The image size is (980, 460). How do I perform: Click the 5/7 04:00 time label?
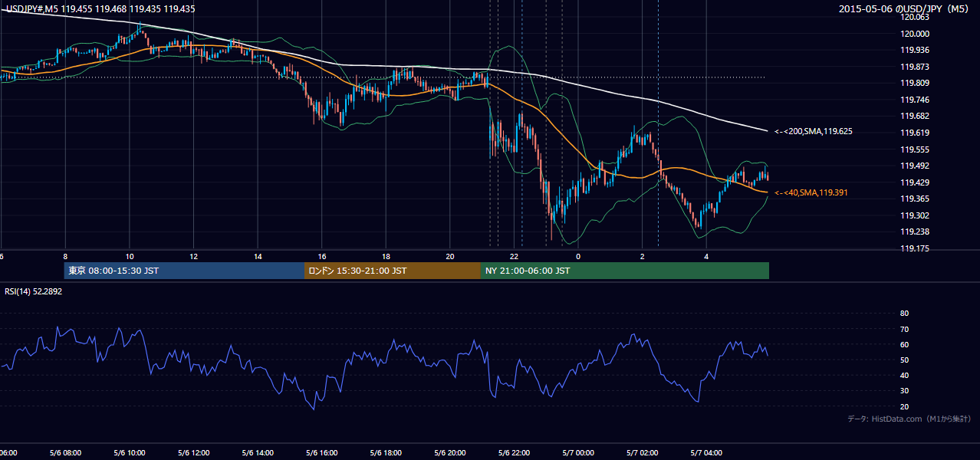click(x=706, y=452)
